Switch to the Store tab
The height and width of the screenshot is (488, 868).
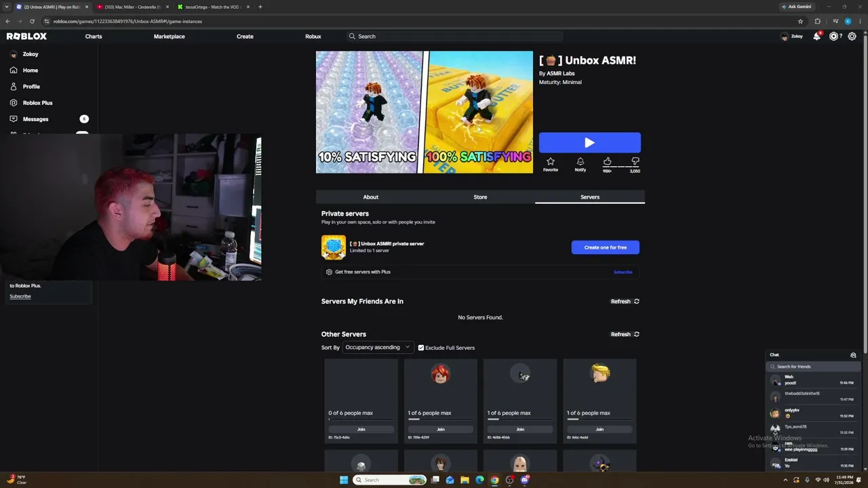tap(480, 197)
